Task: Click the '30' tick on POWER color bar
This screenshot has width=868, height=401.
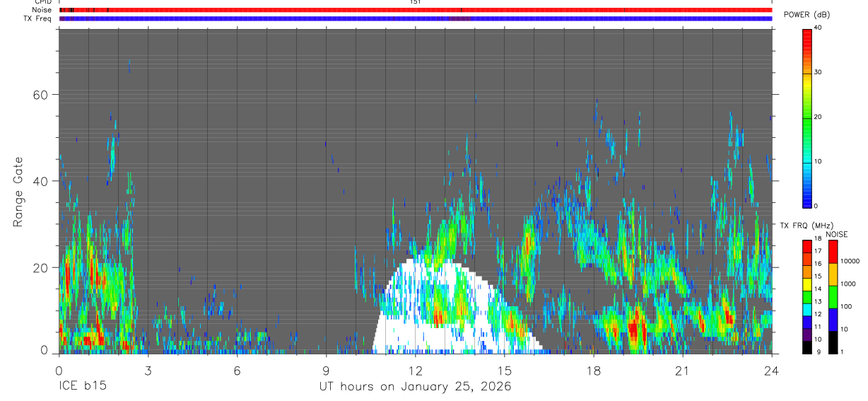Action: [819, 72]
